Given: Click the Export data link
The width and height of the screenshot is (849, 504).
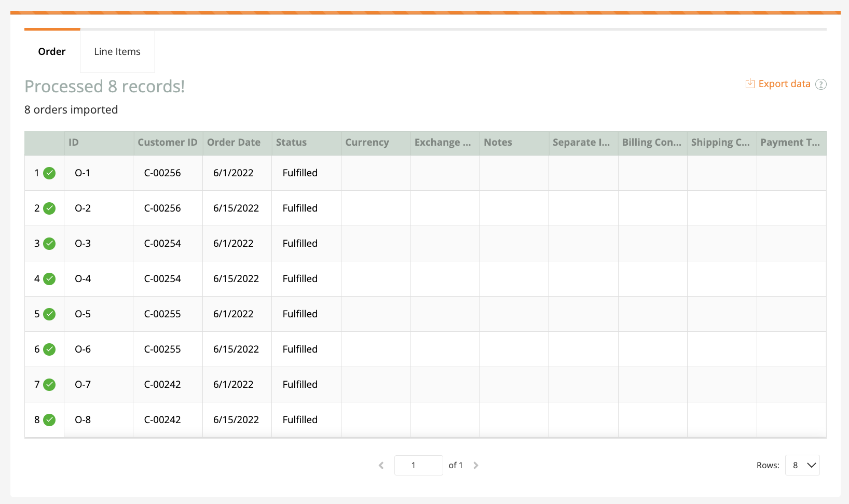Looking at the screenshot, I should click(784, 83).
